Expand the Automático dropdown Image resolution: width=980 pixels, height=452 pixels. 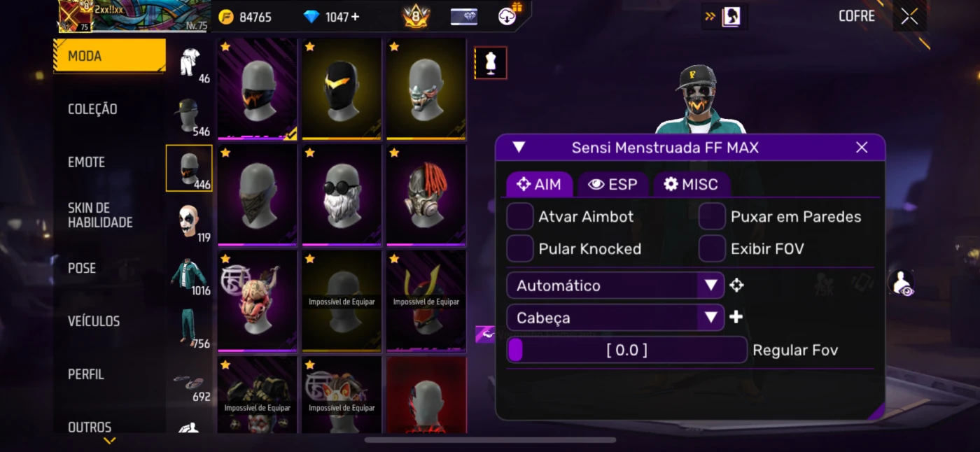click(x=615, y=285)
